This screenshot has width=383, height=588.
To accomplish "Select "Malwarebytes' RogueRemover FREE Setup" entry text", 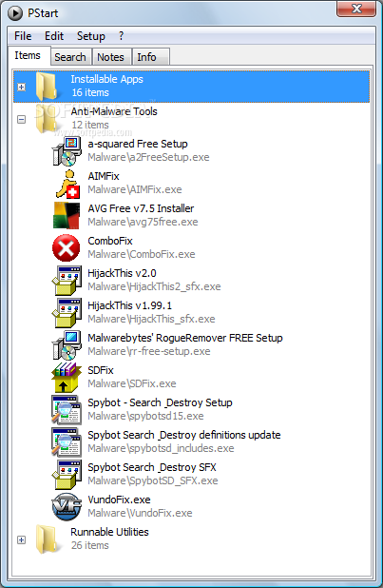I will click(x=185, y=338).
